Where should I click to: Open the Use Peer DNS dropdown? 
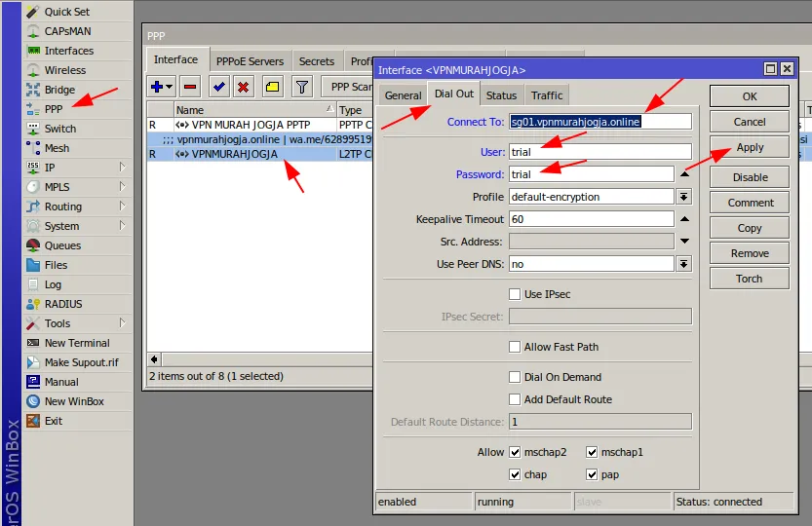click(684, 264)
